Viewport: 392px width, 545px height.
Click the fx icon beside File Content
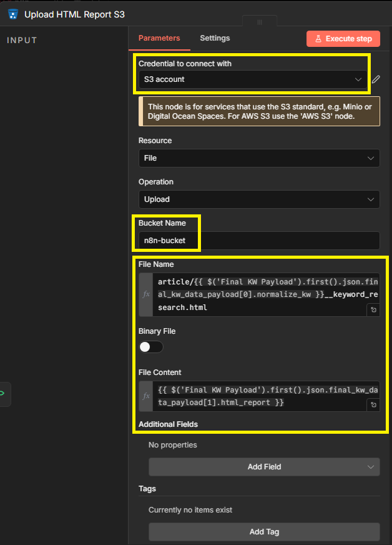[x=146, y=396]
